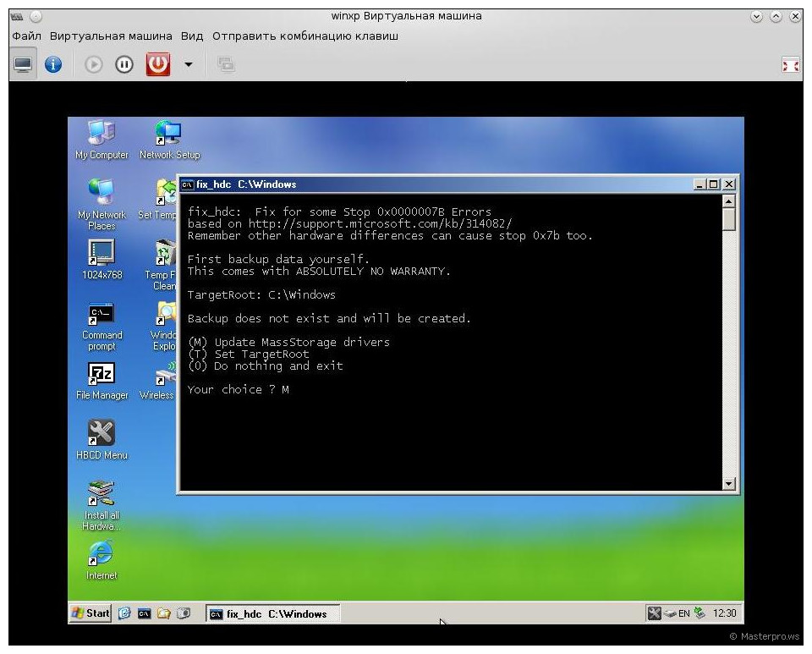Image resolution: width=812 pixels, height=654 pixels.
Task: Click the 12:30 tray clock
Action: tap(725, 613)
